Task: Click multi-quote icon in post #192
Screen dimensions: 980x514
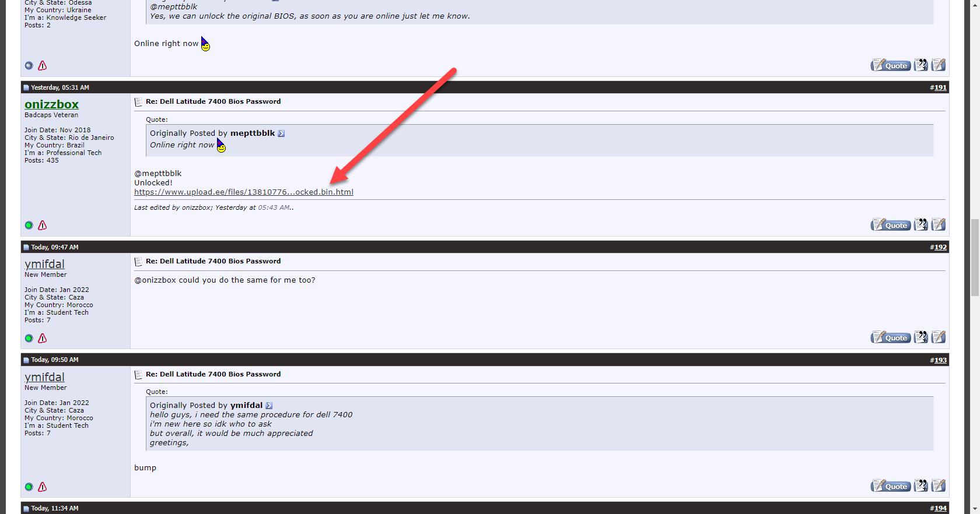Action: [921, 337]
